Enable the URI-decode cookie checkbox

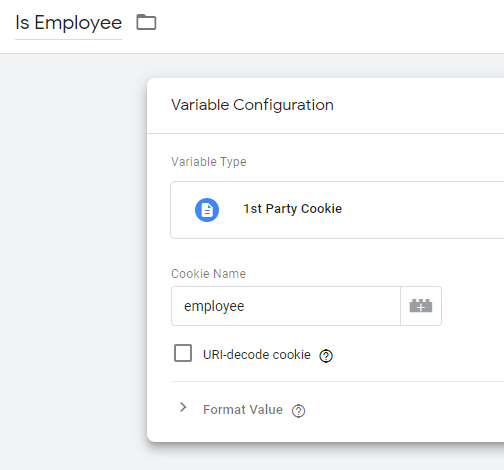[x=183, y=353]
